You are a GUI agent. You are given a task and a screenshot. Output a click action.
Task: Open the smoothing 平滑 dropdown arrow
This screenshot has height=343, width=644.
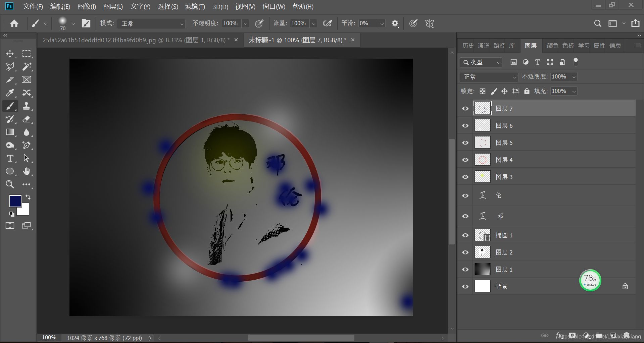[382, 23]
